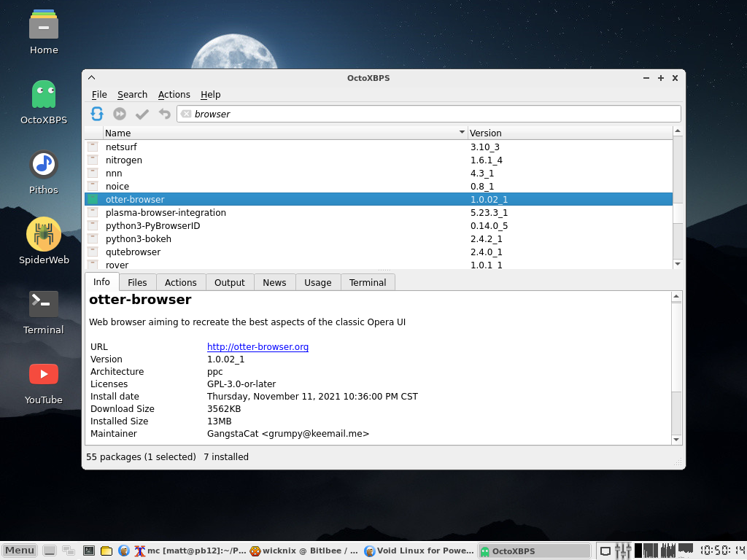The width and height of the screenshot is (747, 560).
Task: Click info panel scroll up arrow
Action: click(676, 297)
